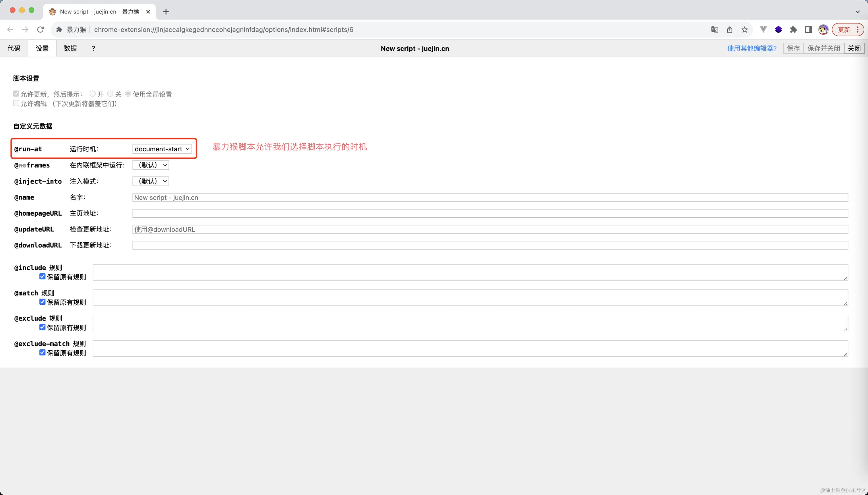Click the blue diamond extension icon

pyautogui.click(x=778, y=30)
